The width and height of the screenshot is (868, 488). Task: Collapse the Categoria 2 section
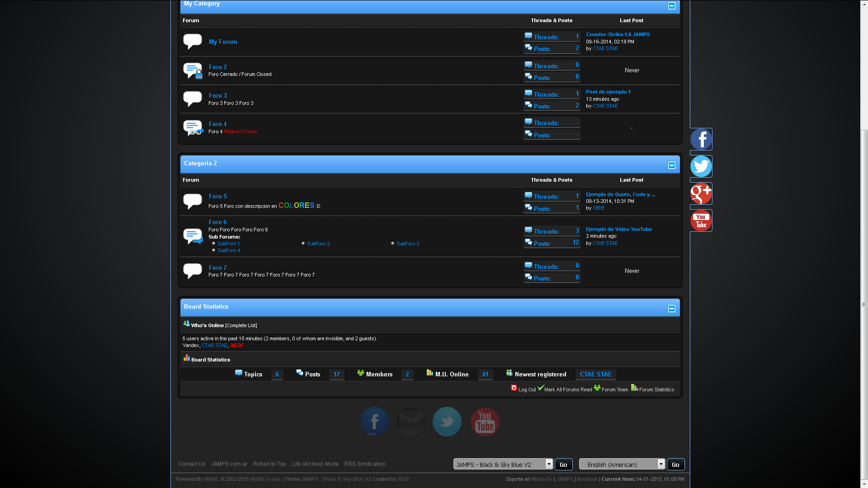(x=671, y=165)
